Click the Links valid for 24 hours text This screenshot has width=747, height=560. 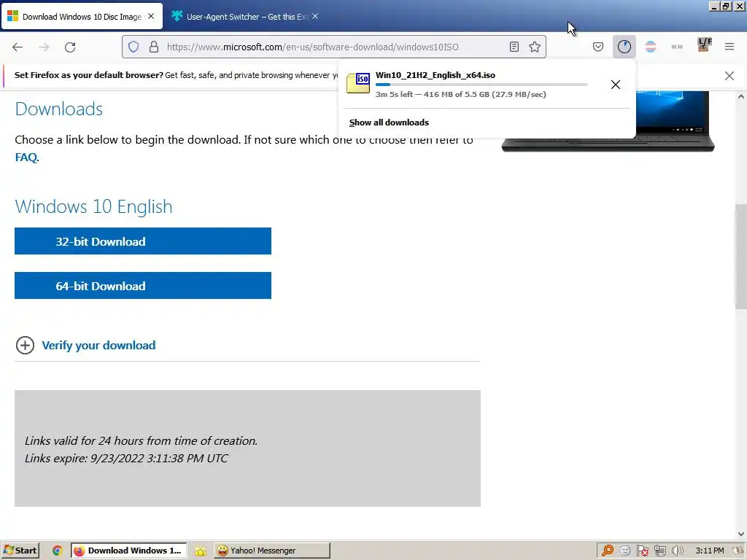point(141,440)
